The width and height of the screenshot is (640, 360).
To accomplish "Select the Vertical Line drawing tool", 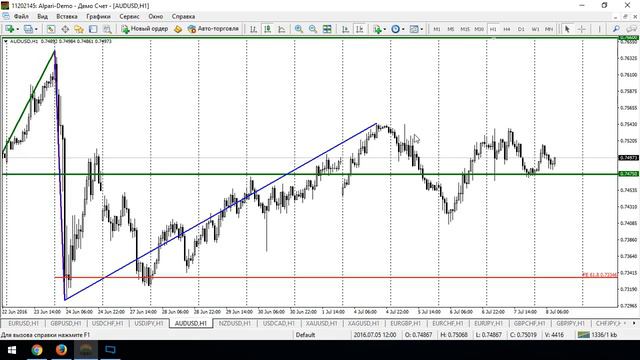I will (x=599, y=29).
